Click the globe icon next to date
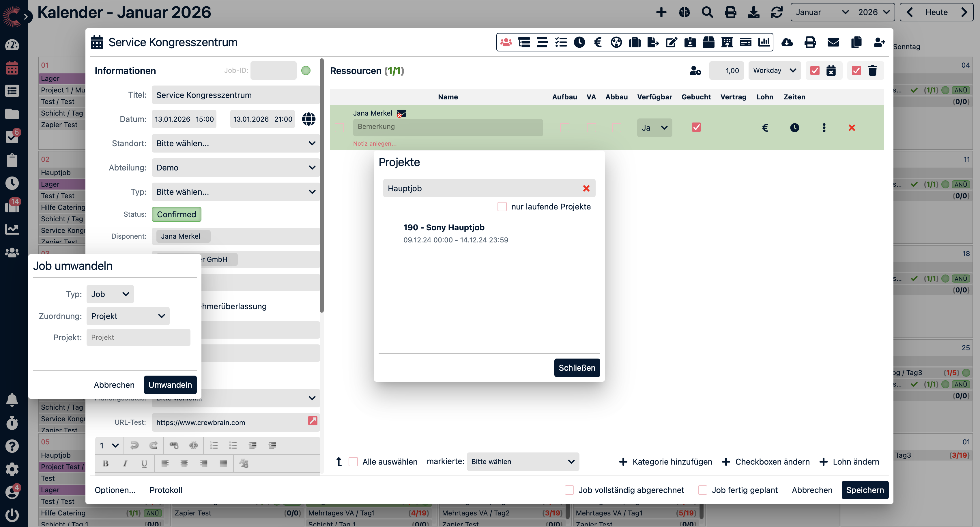980x527 pixels. (x=308, y=119)
